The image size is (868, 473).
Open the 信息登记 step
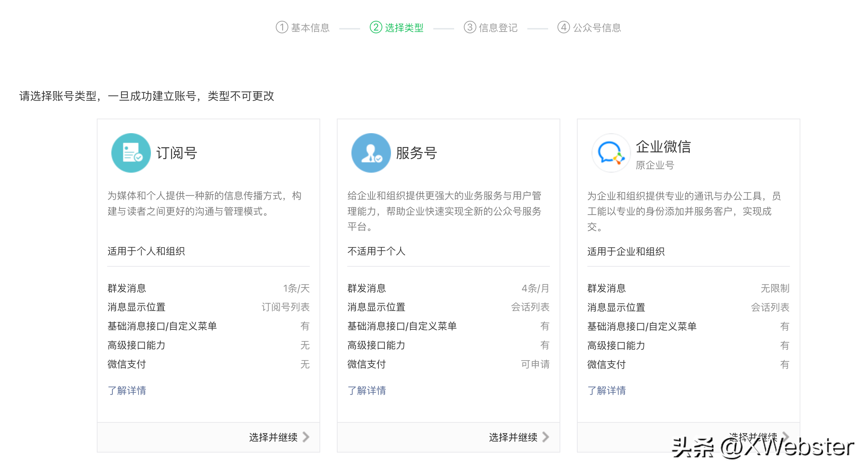coord(498,28)
